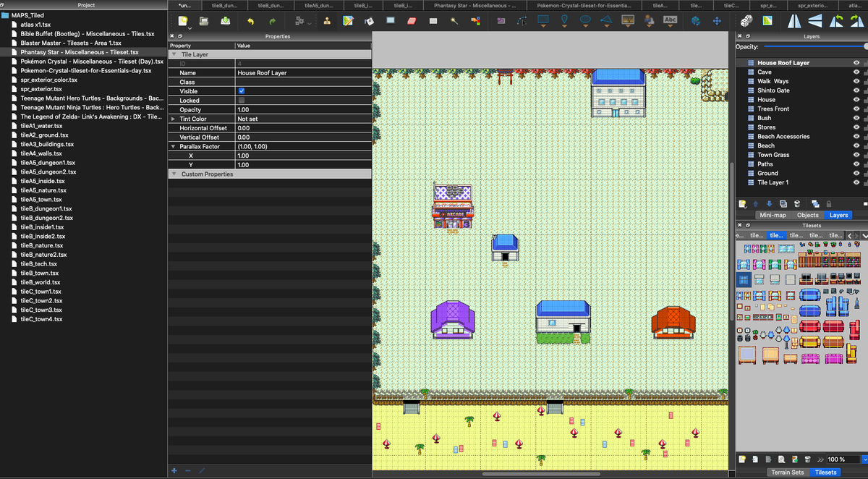This screenshot has width=868, height=479.
Task: Select the Layers tab
Action: (x=838, y=215)
